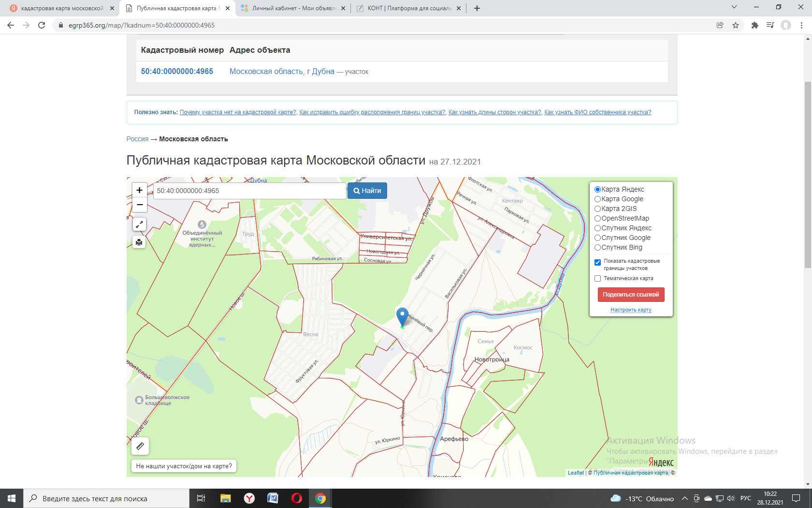Screen dimensions: 812x508
Task: Click the blue location marker pin
Action: [402, 316]
